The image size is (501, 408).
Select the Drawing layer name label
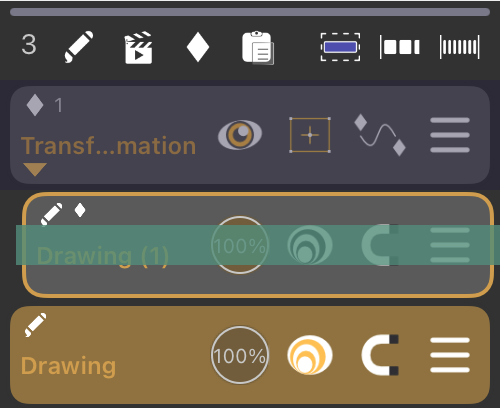pyautogui.click(x=68, y=366)
